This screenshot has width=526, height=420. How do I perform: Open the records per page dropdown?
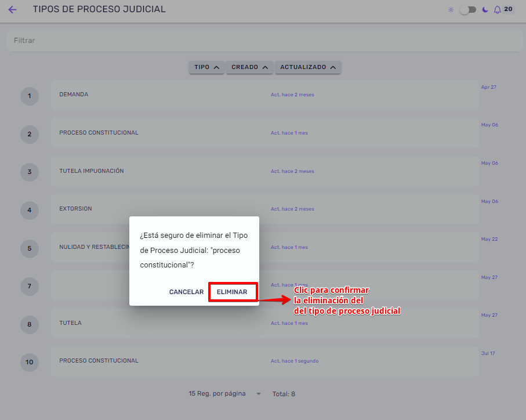(x=224, y=393)
